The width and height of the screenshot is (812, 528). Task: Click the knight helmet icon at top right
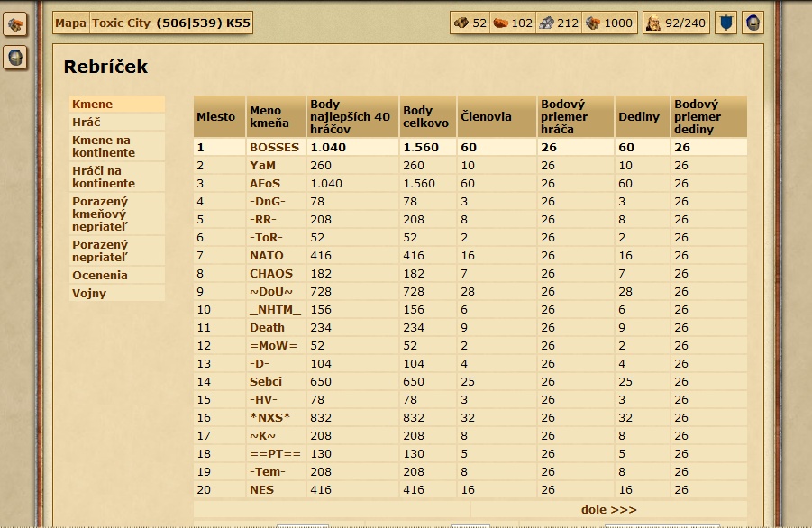753,23
